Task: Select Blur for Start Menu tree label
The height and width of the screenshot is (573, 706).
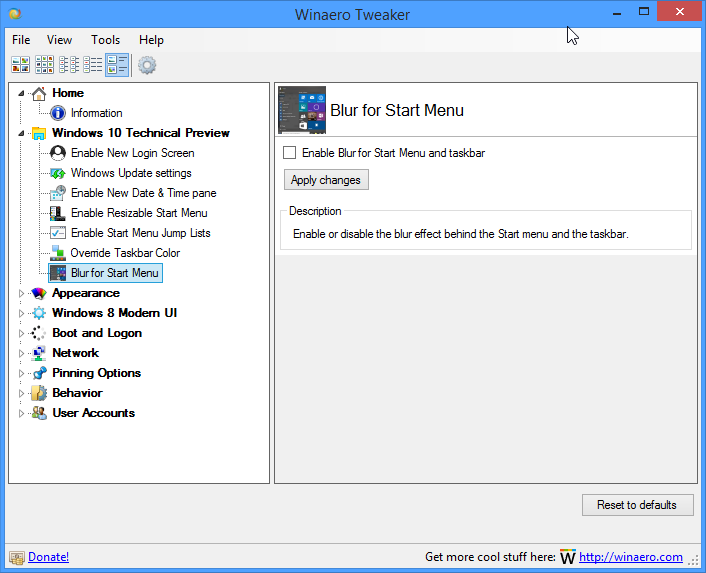Action: (x=115, y=273)
